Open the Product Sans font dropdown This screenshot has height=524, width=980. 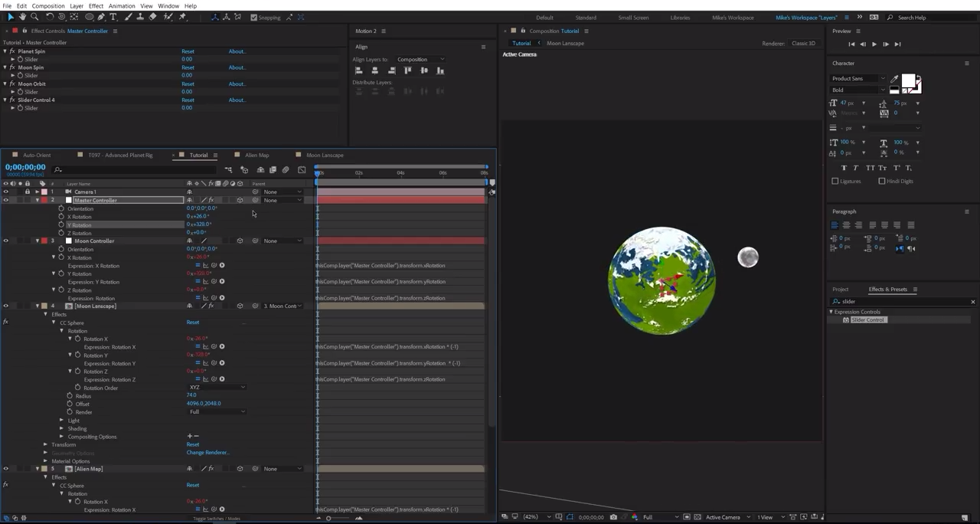pyautogui.click(x=858, y=78)
